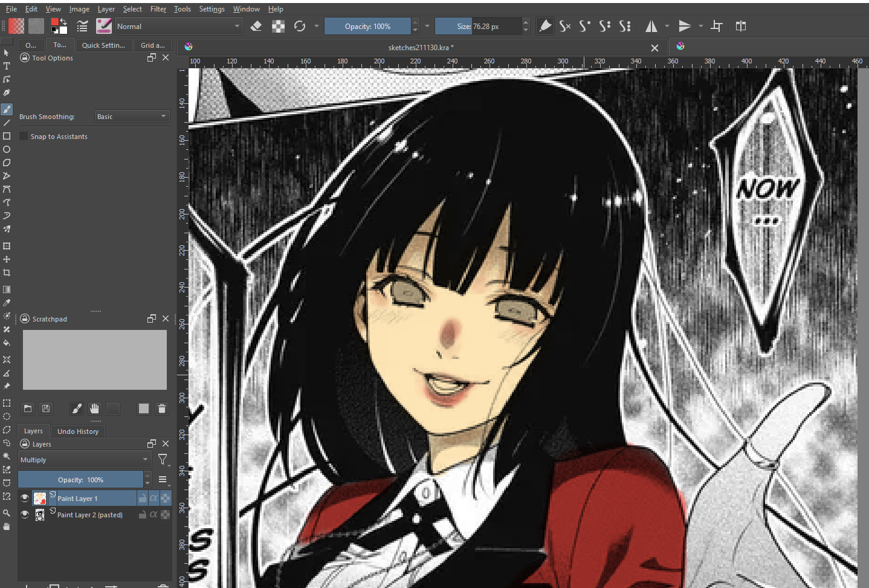869x588 pixels.
Task: Expand the dropdown after toolbar Opacity slider
Action: click(427, 26)
